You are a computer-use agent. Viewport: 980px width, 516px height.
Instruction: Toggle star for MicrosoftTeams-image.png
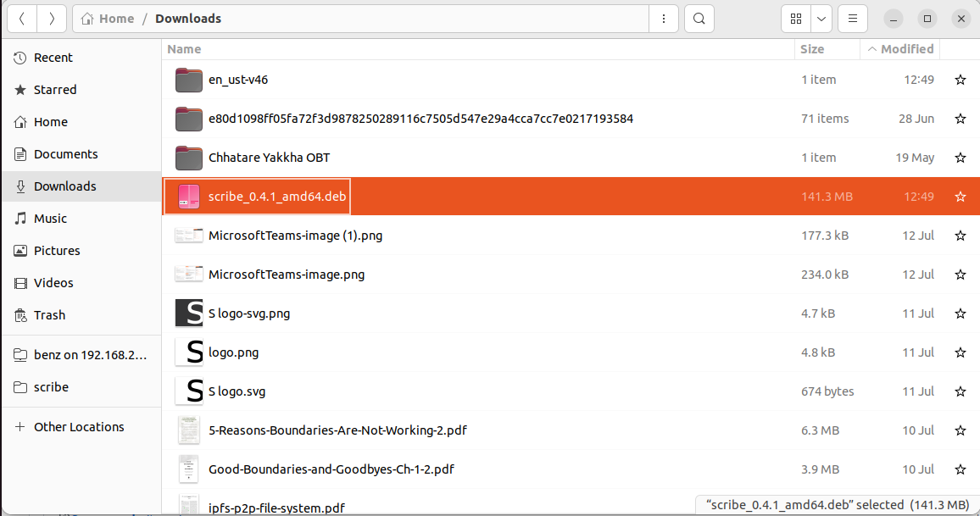pyautogui.click(x=961, y=275)
